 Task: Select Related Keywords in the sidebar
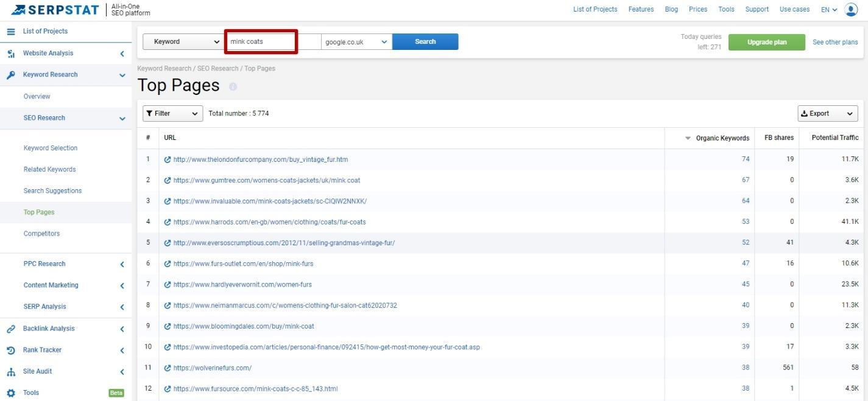pyautogui.click(x=50, y=169)
